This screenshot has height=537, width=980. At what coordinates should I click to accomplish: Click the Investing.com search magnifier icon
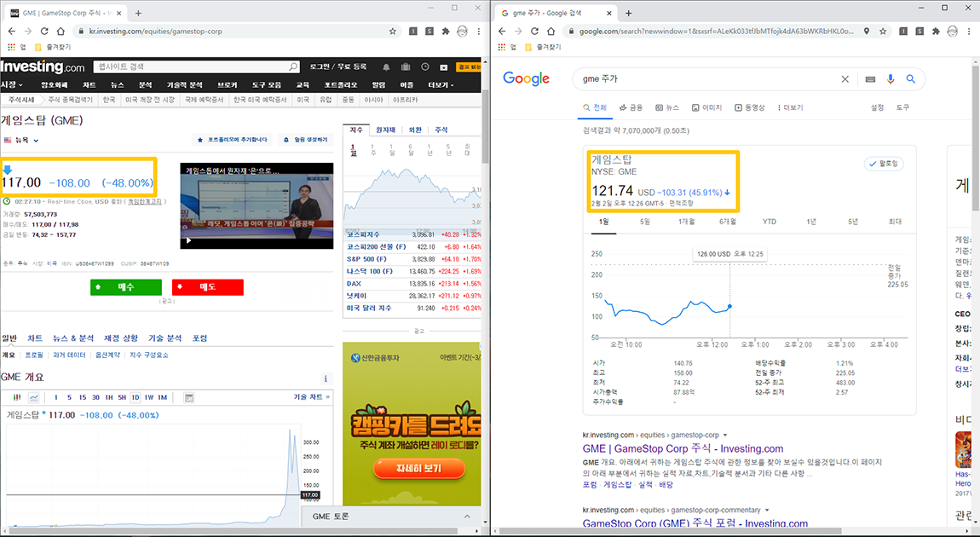[293, 66]
